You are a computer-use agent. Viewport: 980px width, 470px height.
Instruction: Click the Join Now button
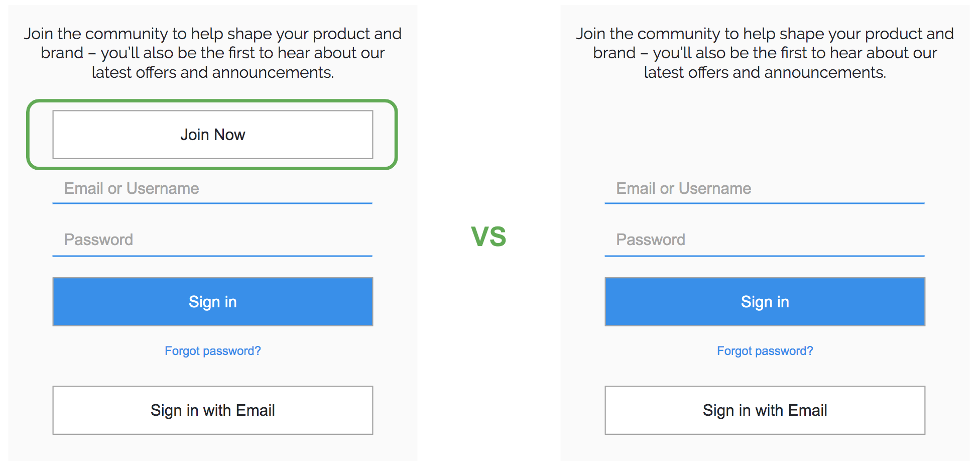(x=212, y=135)
